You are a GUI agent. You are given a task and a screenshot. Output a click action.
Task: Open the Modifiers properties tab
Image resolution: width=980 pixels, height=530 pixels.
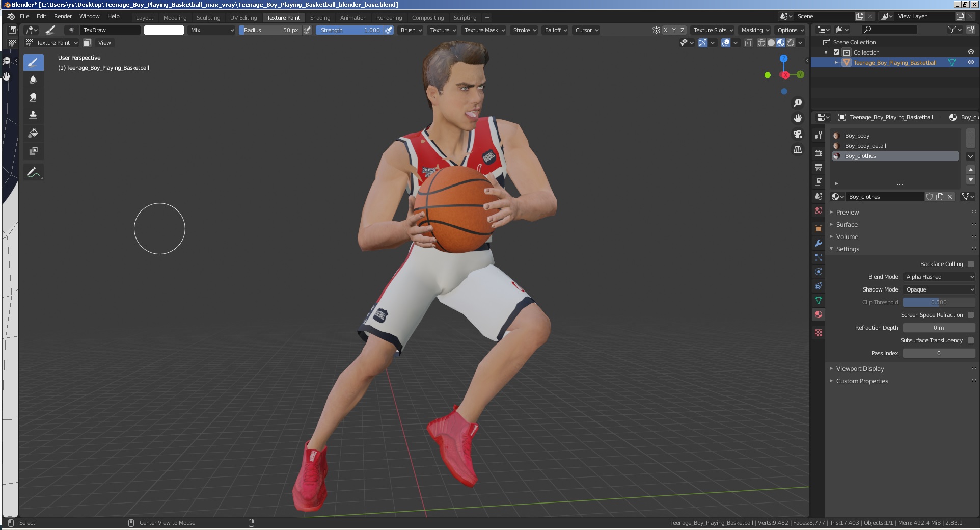[819, 243]
